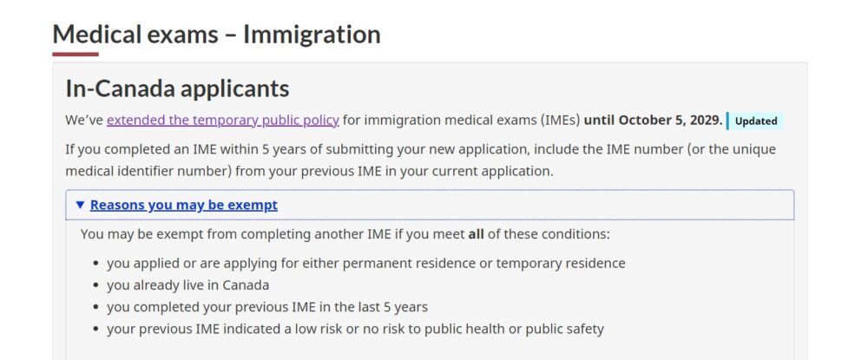Image resolution: width=868 pixels, height=360 pixels.
Task: Click the bold 'until October 5, 2029.' text
Action: pos(654,121)
